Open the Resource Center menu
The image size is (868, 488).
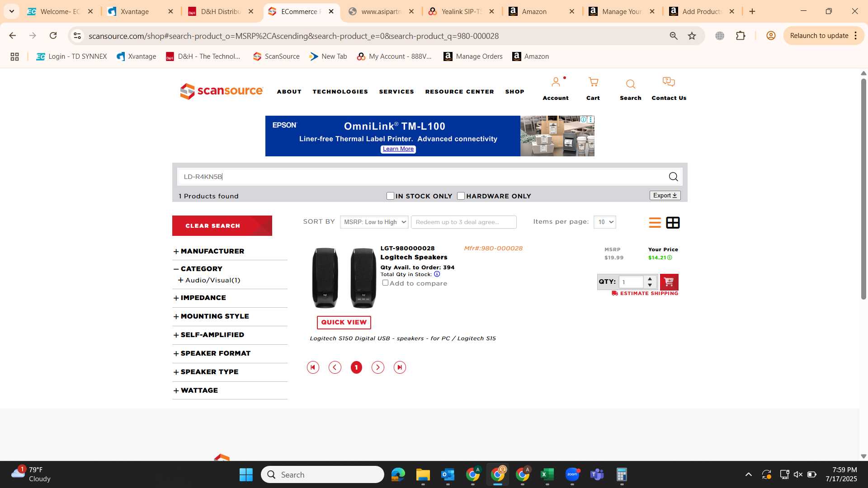pyautogui.click(x=459, y=92)
